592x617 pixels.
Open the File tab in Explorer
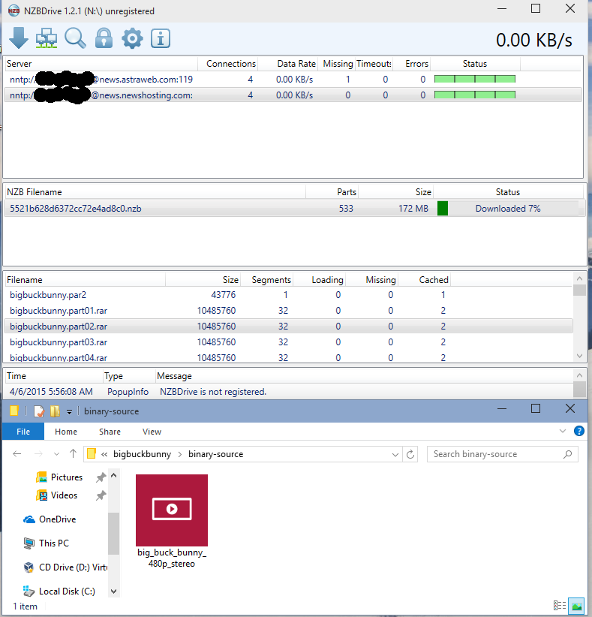tap(23, 432)
